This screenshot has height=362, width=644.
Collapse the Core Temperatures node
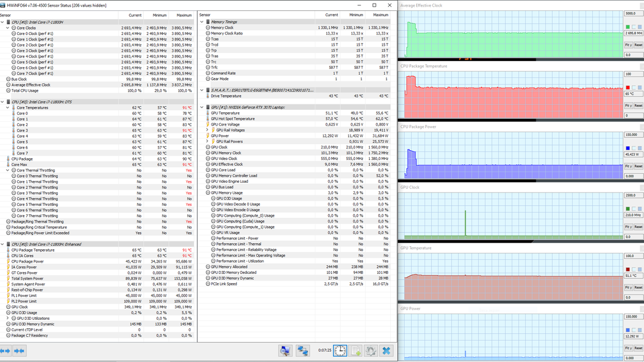(8, 107)
